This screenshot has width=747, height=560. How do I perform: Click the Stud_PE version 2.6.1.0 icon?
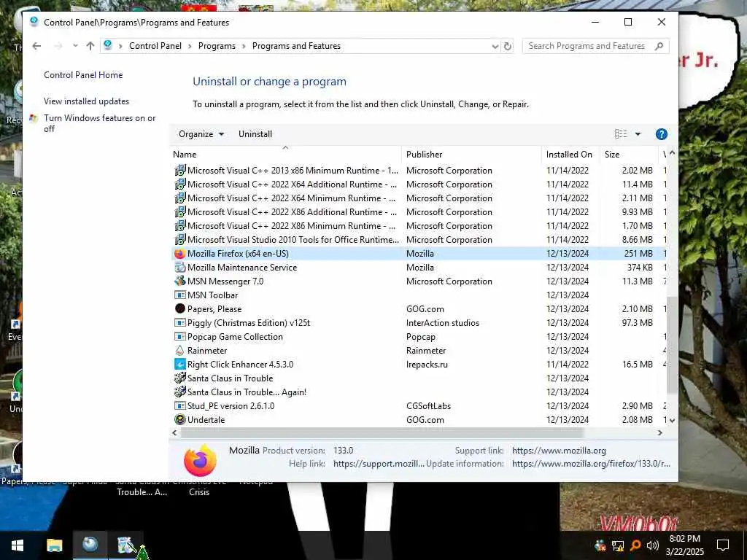179,405
